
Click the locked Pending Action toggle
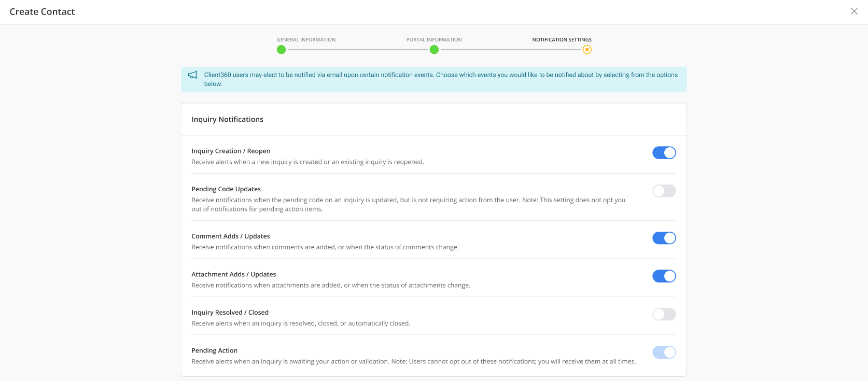pos(664,352)
